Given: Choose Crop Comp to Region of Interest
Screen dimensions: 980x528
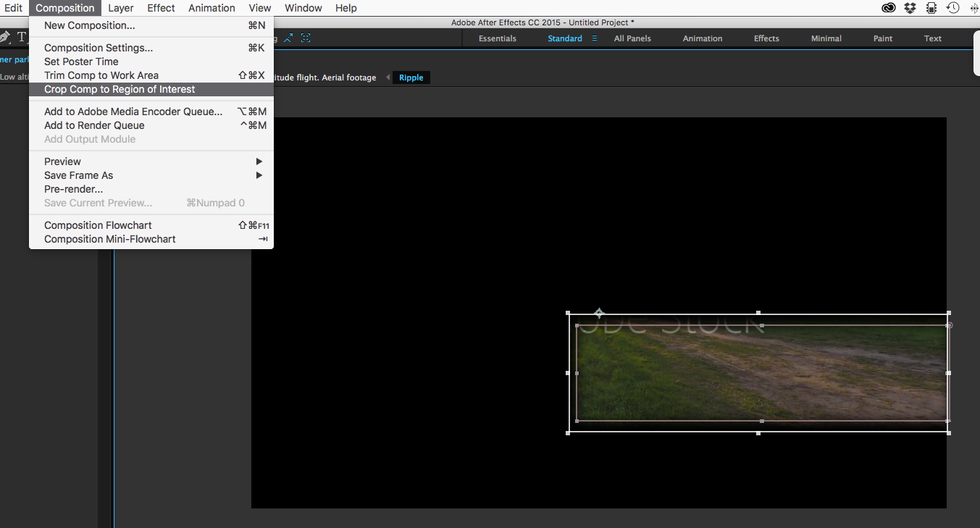Looking at the screenshot, I should pyautogui.click(x=120, y=89).
